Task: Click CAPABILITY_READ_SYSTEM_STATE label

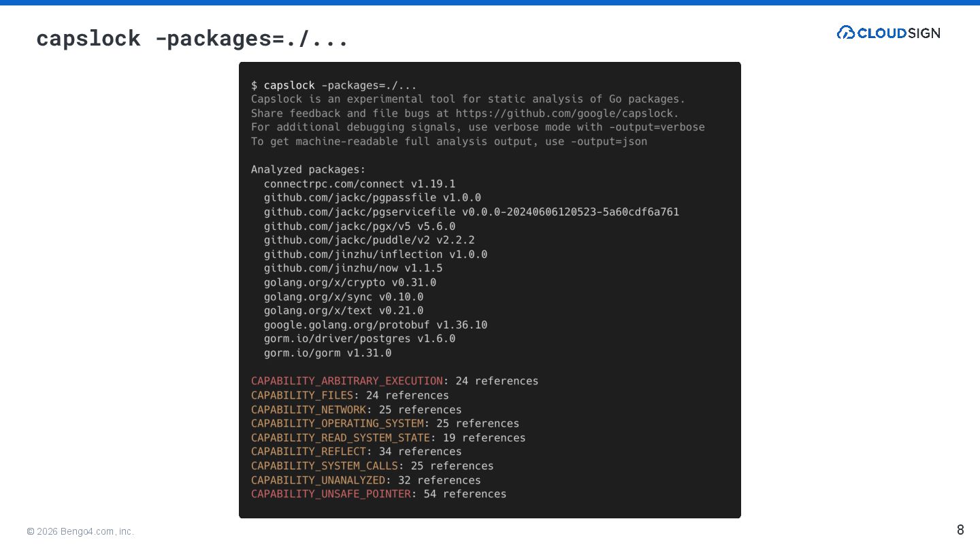Action: (x=340, y=438)
